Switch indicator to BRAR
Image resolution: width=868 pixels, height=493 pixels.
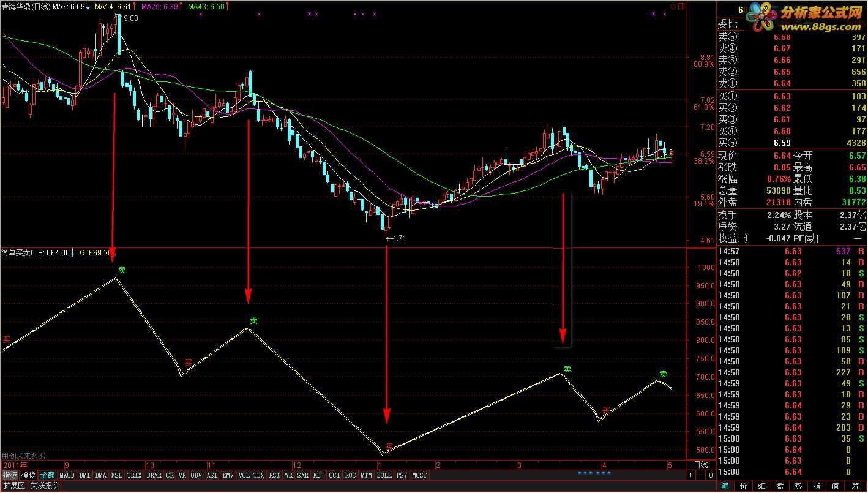click(154, 475)
